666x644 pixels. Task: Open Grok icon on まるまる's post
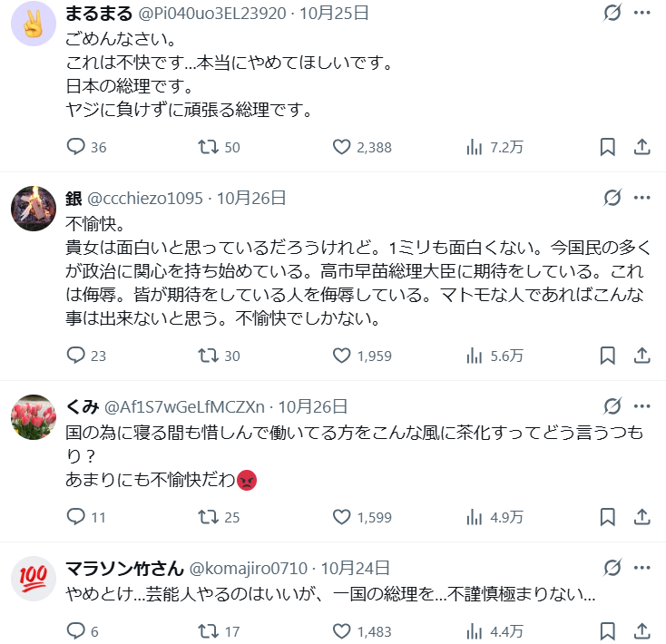coord(612,14)
